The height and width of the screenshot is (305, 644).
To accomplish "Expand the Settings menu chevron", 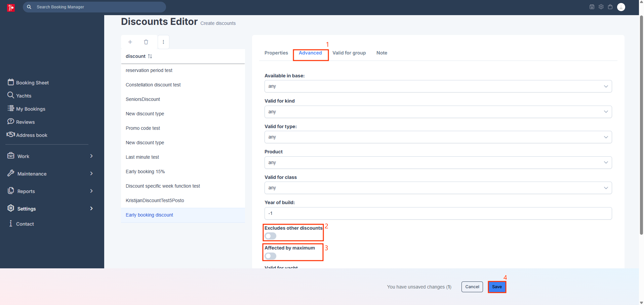I will click(91, 208).
